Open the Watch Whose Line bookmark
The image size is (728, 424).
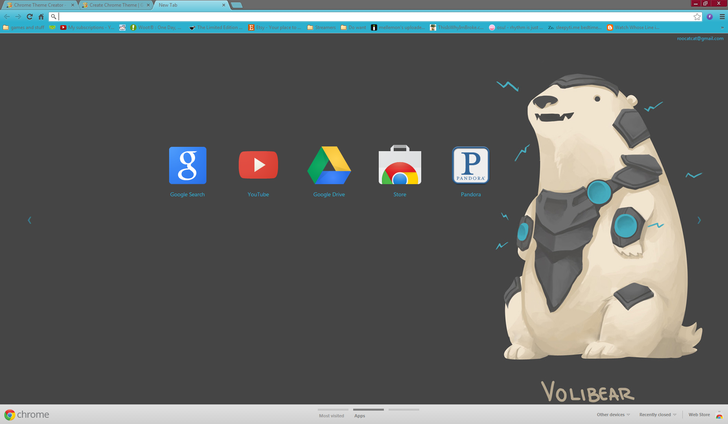point(633,27)
